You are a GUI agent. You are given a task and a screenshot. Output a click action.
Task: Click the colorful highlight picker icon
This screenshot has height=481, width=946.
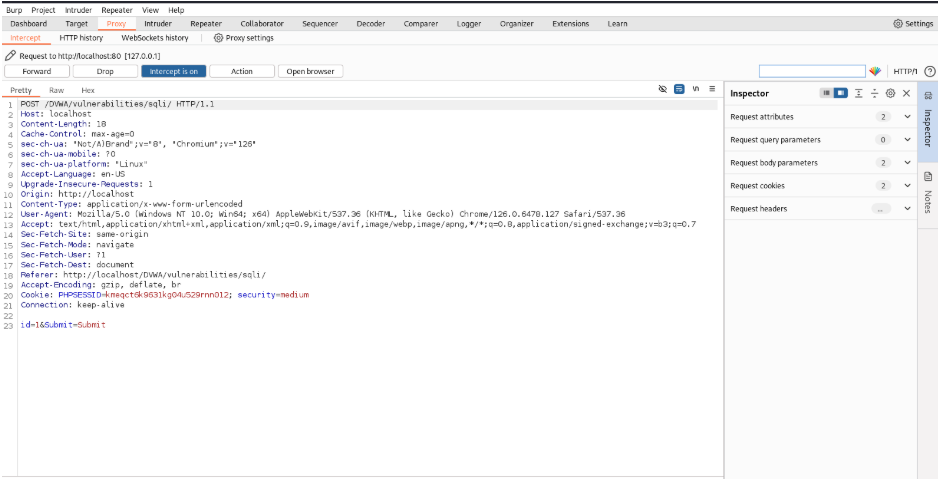(875, 71)
